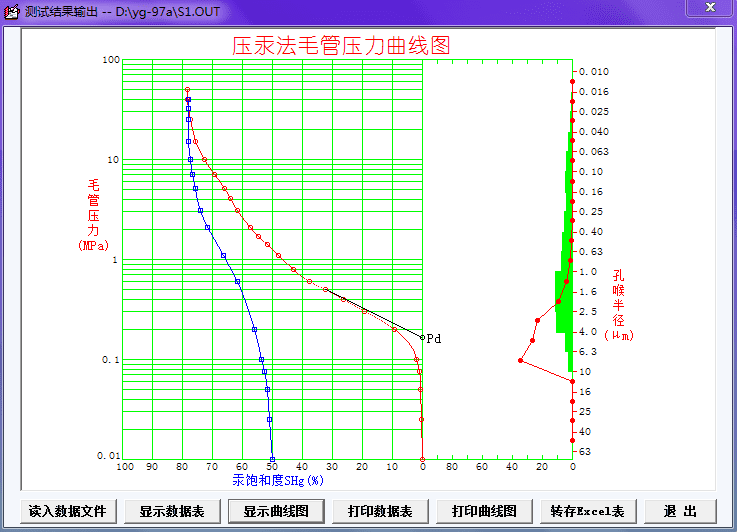This screenshot has height=532, width=737.
Task: Click the Pd label on the chart
Action: click(434, 339)
